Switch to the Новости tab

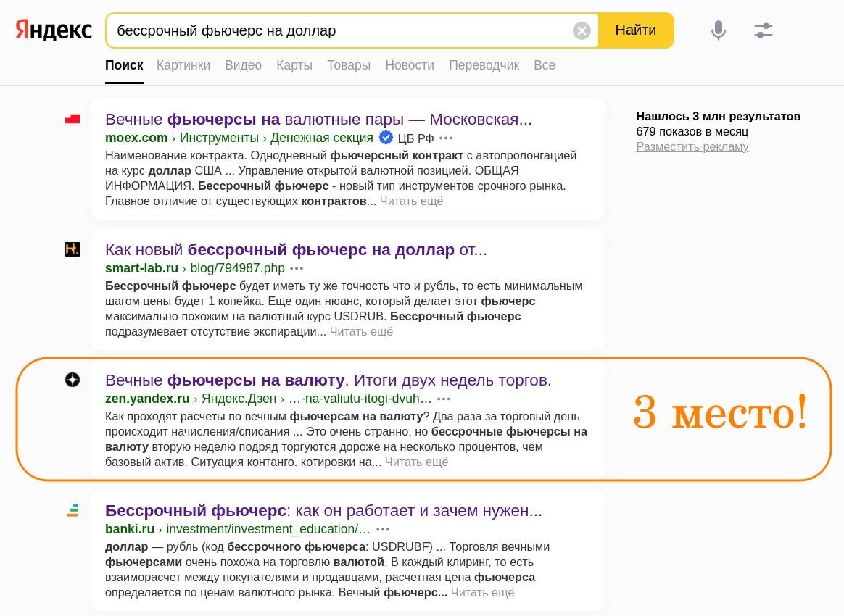(x=410, y=65)
